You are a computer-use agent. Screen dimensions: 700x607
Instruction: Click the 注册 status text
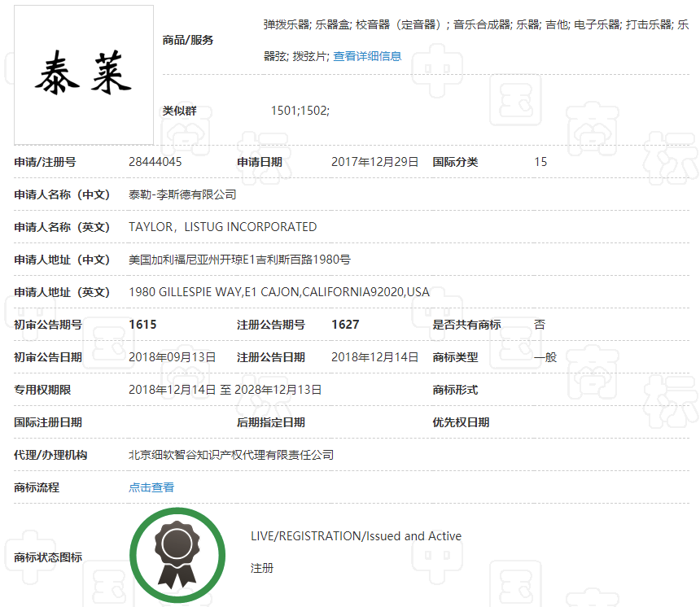[x=261, y=568]
